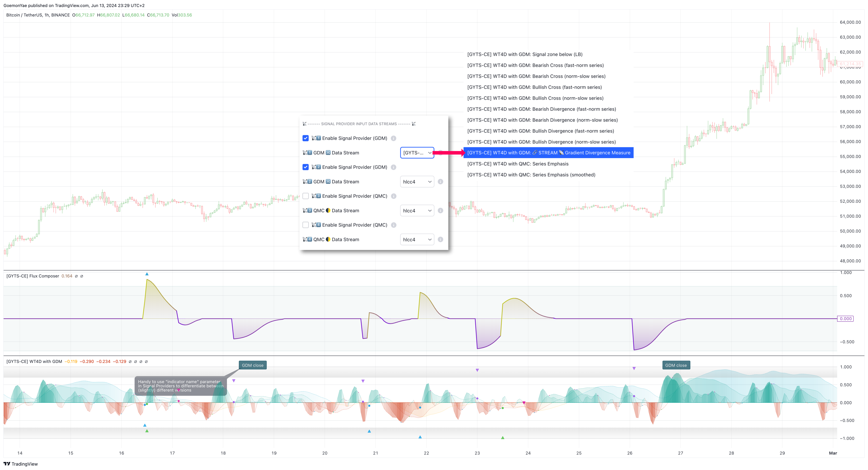Click current price tag 61,214.35
Screen dimensions: 868x470
tap(850, 64)
